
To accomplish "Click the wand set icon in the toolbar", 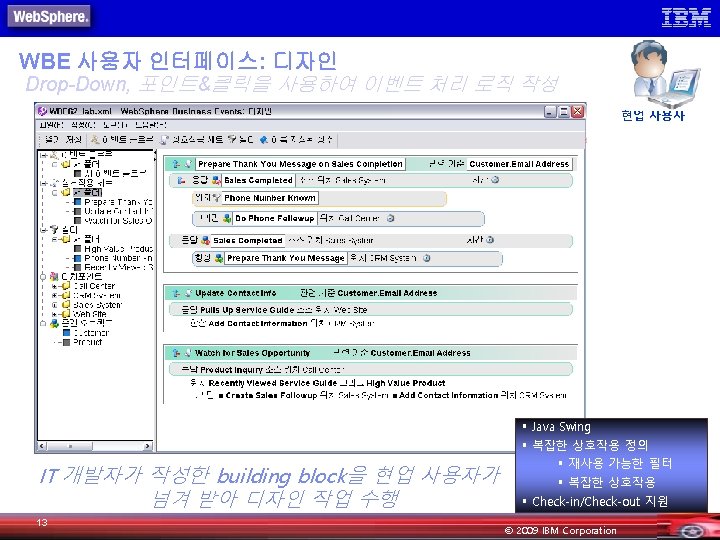I will coord(165,139).
